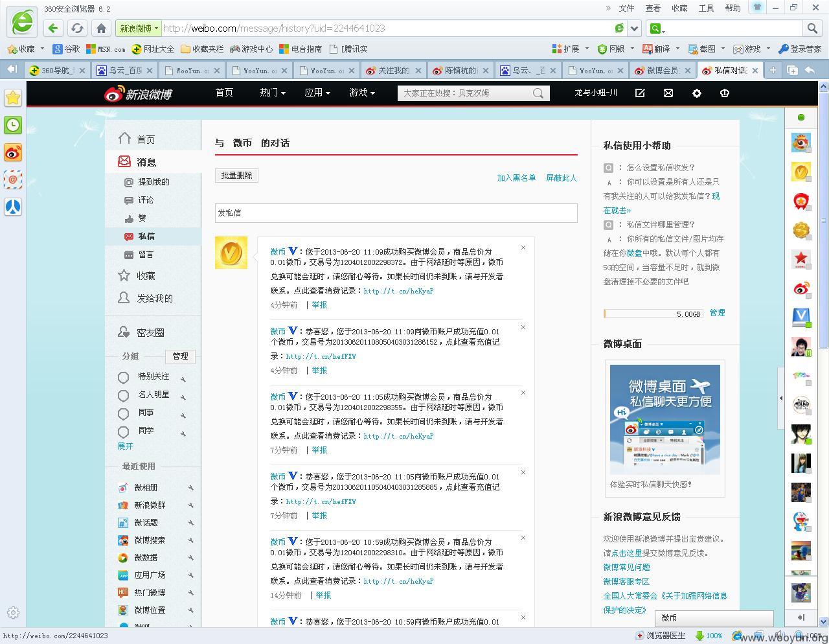
Task: Open favorites star icon in left sidebar
Action: click(13, 98)
